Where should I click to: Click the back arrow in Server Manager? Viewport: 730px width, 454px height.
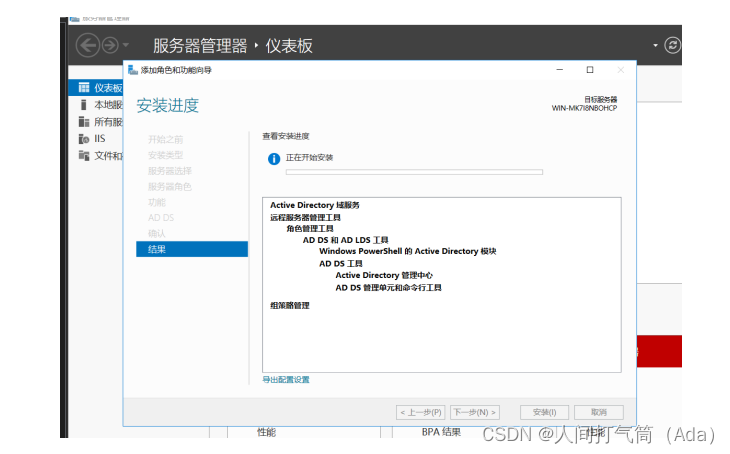coord(88,45)
